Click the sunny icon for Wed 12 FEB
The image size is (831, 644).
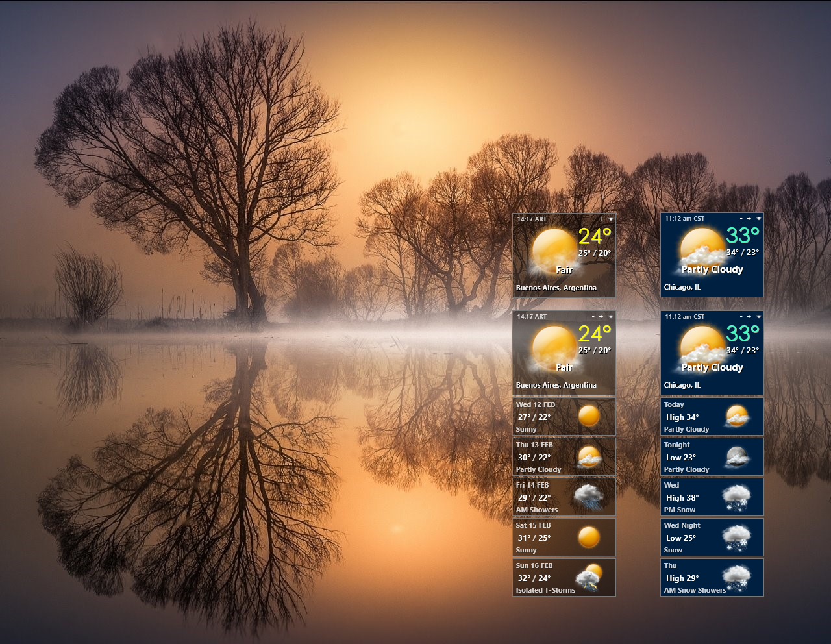coord(589,415)
